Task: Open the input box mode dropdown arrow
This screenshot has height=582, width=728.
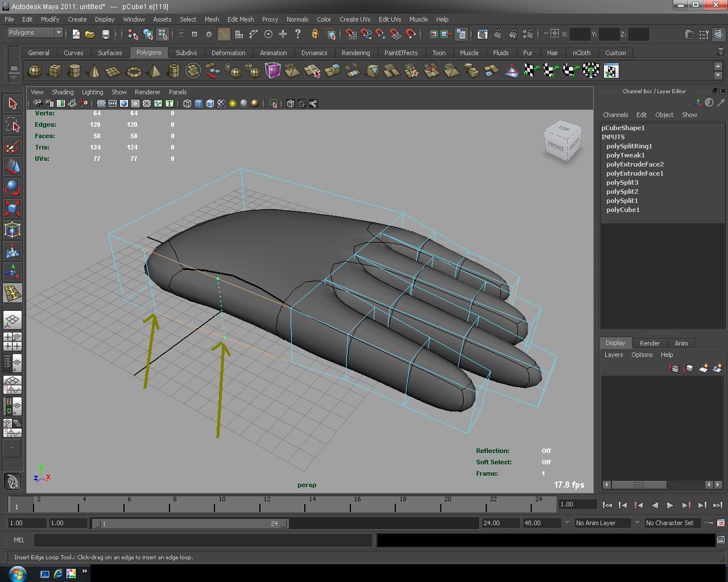Action: pos(546,34)
